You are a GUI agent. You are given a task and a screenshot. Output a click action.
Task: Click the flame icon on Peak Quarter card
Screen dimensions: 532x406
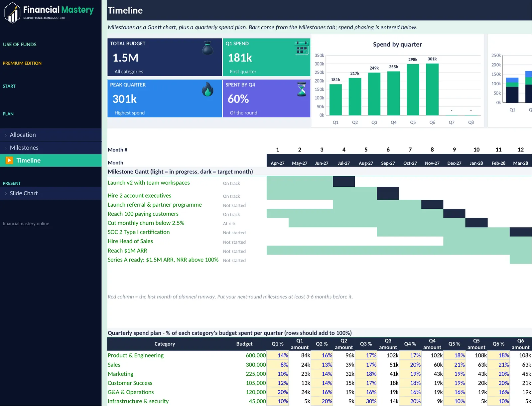tap(207, 89)
